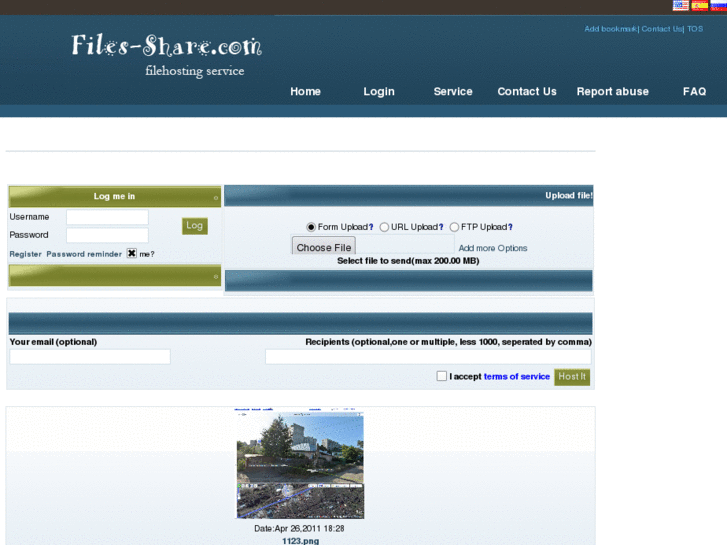The image size is (727, 545).
Task: Click the Choose File button
Action: [x=324, y=246]
